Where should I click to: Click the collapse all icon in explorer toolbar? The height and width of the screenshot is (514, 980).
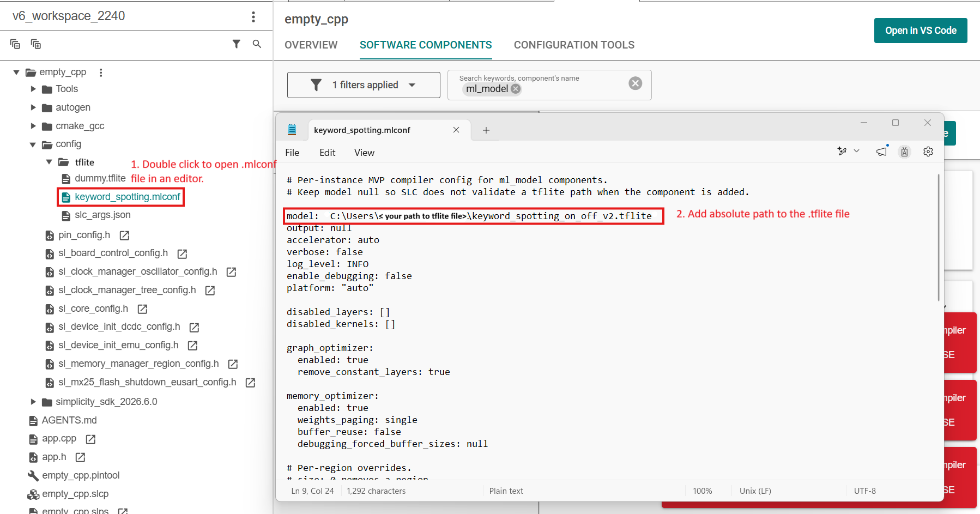coord(15,44)
